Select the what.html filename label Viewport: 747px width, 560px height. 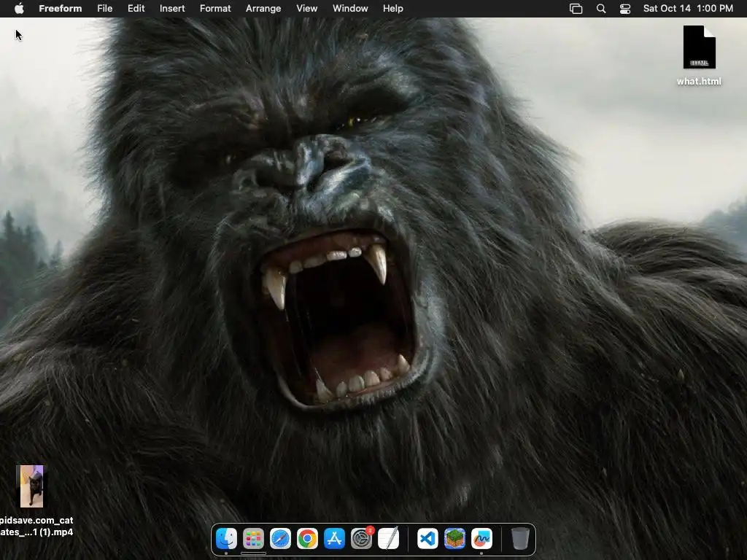pyautogui.click(x=699, y=82)
